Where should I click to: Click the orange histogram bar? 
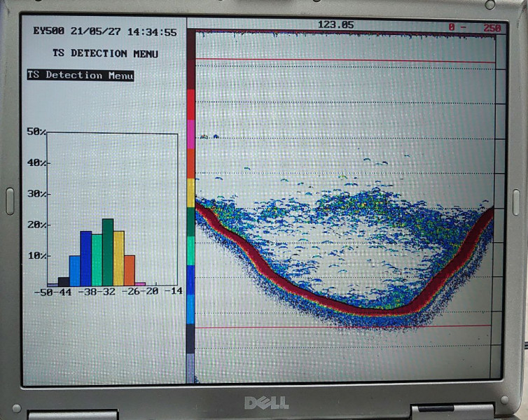[130, 270]
